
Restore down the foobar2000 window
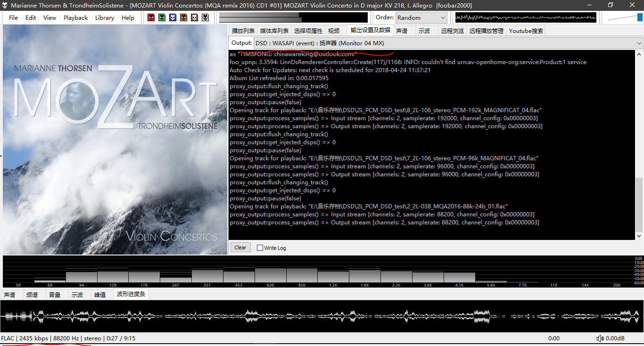[x=611, y=5]
